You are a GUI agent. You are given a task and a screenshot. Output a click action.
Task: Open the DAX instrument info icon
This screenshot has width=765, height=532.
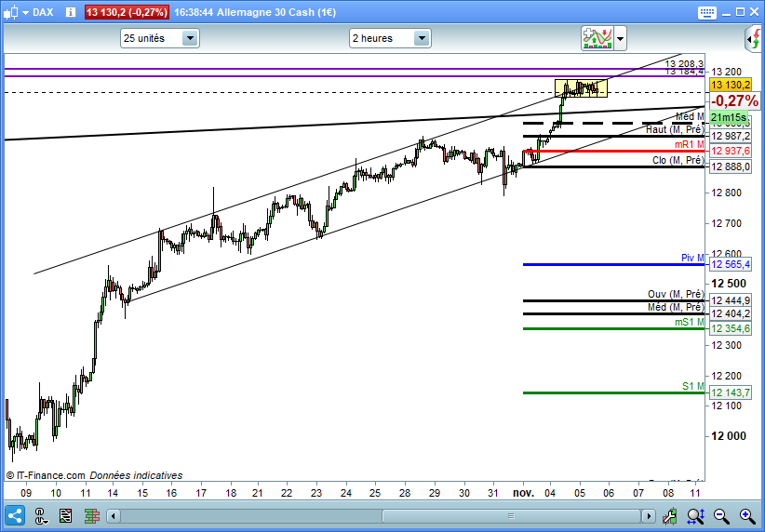tap(70, 12)
